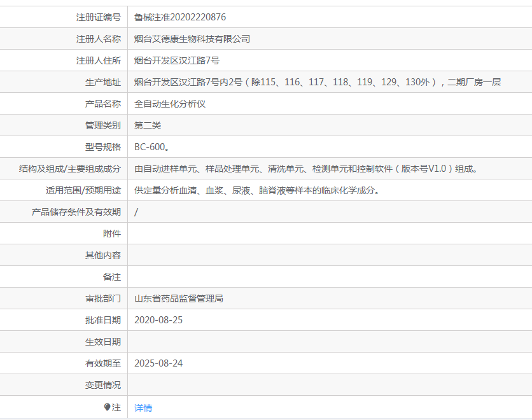This screenshot has width=532, height=420.
Task: Select the structure description starting 由自动进样单元
Action: (x=305, y=169)
